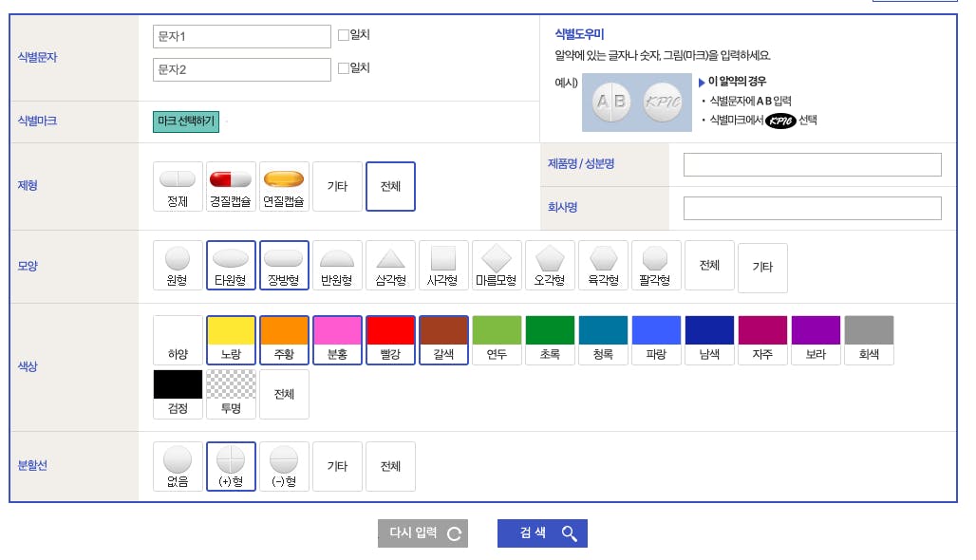Pick the 팔각형 octagon shape icon
This screenshot has width=976, height=560.
656,265
